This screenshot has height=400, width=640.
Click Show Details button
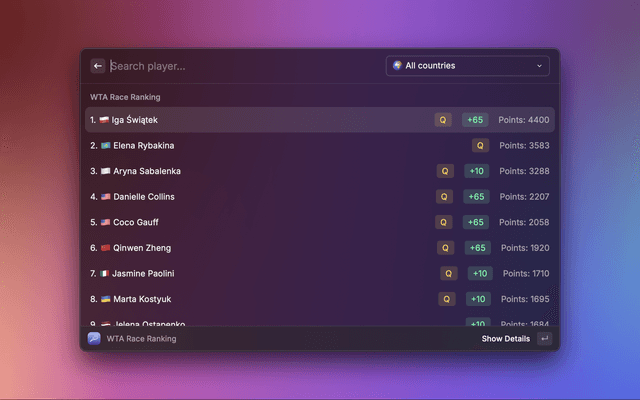point(505,338)
